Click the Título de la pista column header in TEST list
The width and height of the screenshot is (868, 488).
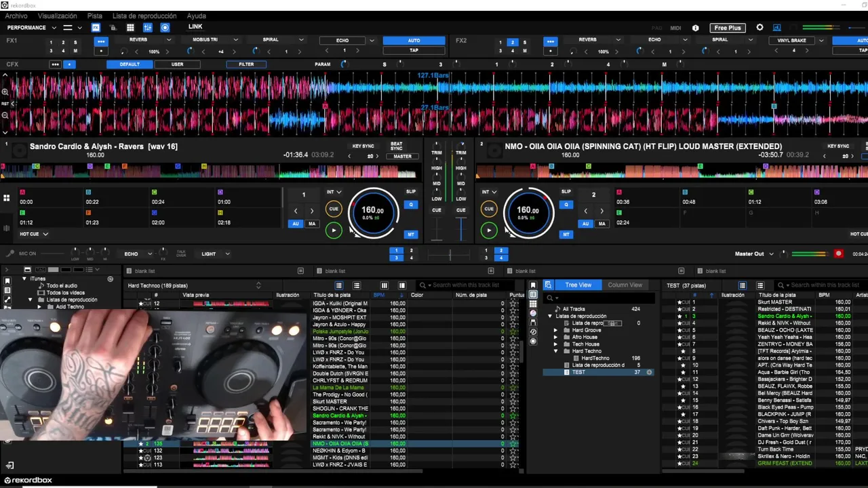(x=777, y=295)
